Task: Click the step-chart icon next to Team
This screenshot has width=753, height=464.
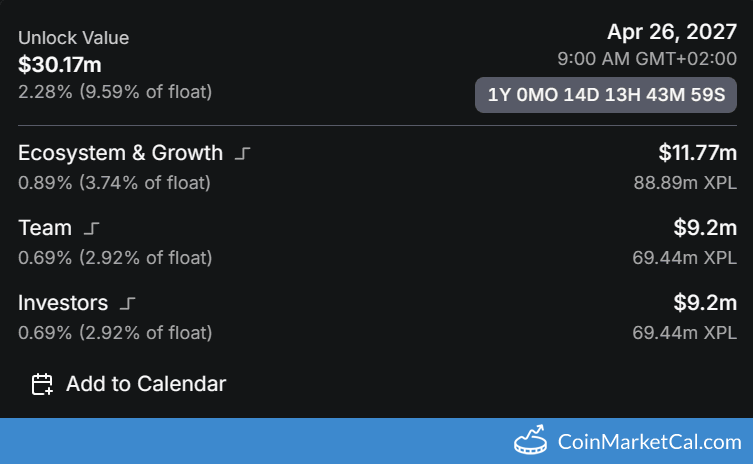Action: [92, 229]
